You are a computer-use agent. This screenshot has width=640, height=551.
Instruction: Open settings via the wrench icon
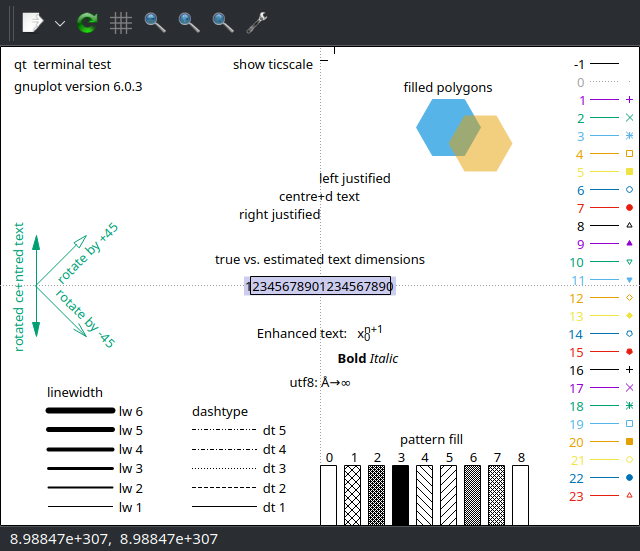click(x=257, y=22)
